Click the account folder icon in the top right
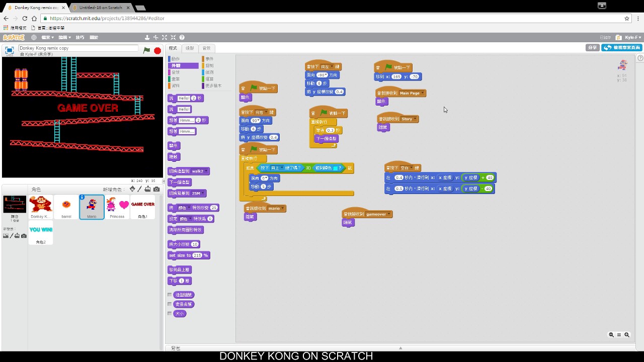 [x=618, y=37]
